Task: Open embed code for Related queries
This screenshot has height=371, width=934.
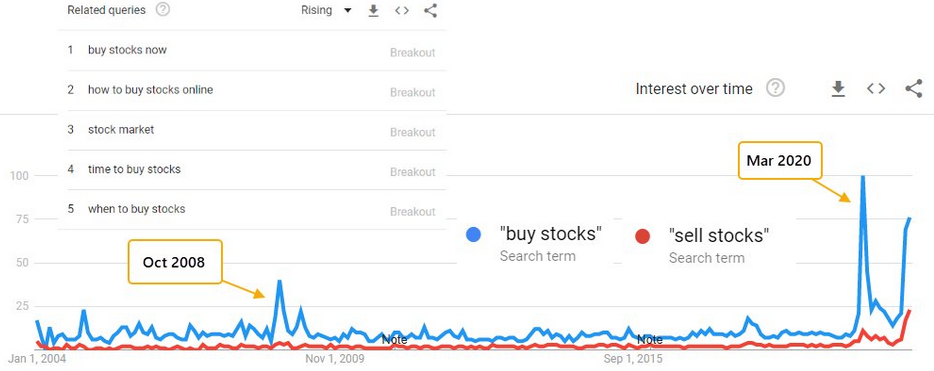Action: point(402,11)
